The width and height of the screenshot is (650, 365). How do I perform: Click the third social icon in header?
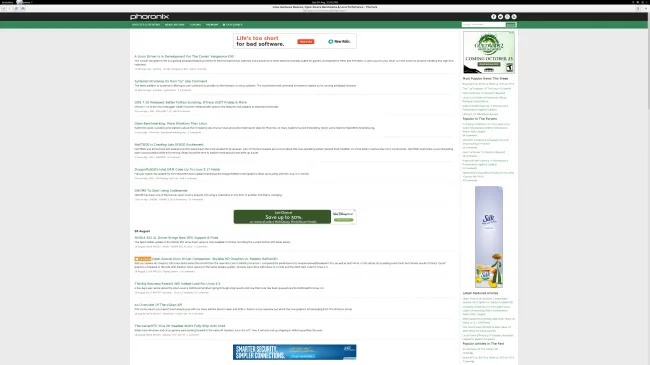coord(507,17)
